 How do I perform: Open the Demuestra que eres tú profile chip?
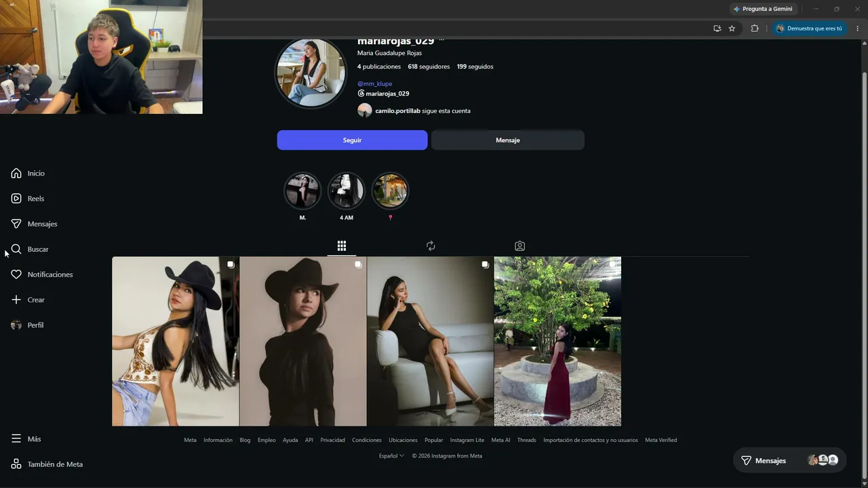[809, 28]
